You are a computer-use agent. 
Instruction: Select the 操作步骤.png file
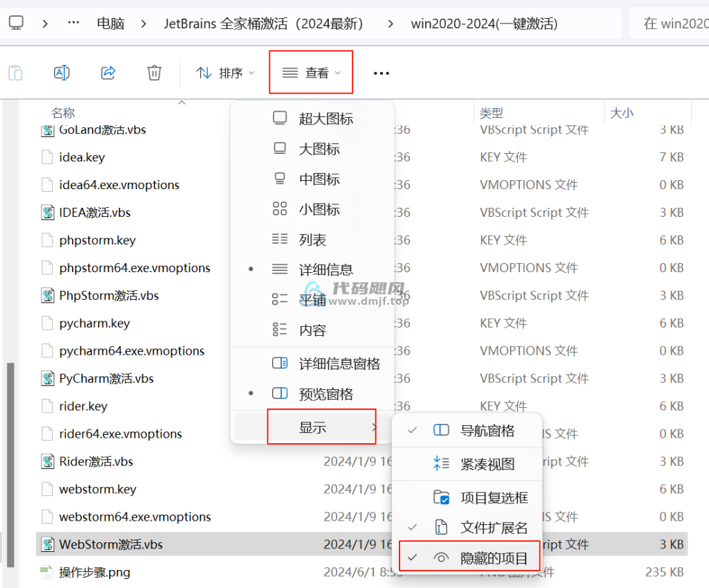(x=94, y=572)
